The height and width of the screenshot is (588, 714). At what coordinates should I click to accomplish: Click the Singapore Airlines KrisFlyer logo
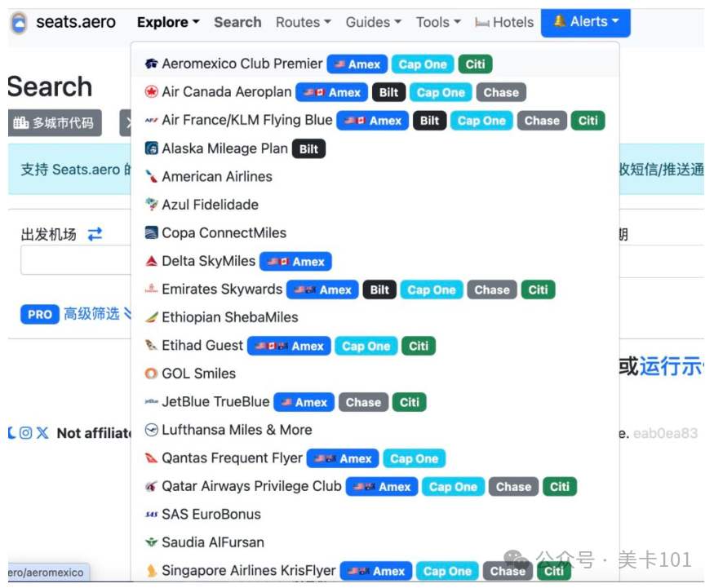click(x=151, y=570)
